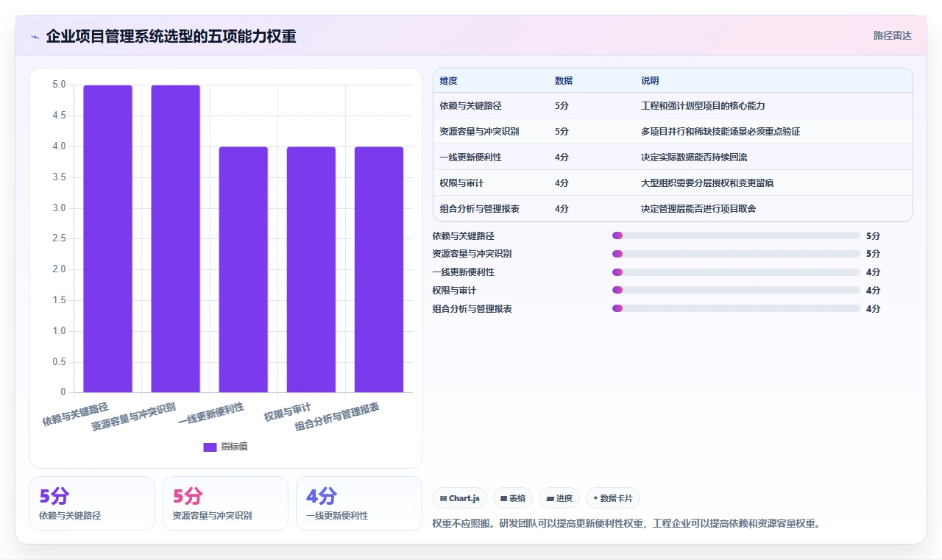Click the 依赖与关键路径 bar in the chart
942x560 pixels.
tap(107, 238)
